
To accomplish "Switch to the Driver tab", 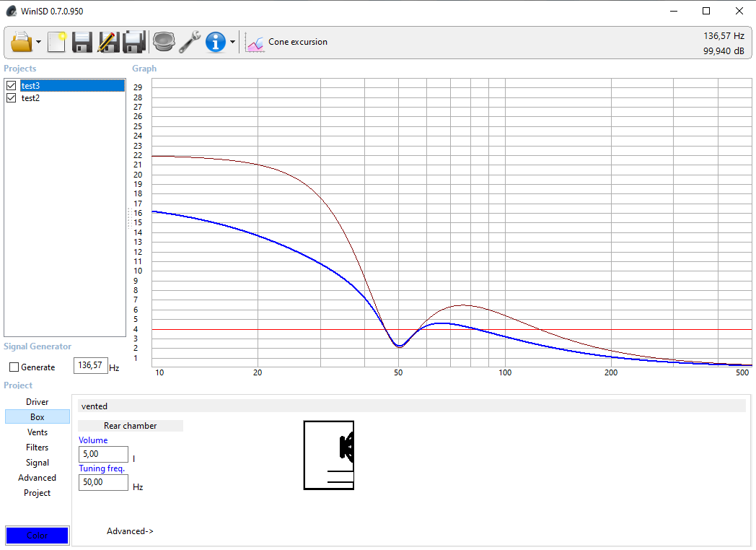I will (x=37, y=402).
